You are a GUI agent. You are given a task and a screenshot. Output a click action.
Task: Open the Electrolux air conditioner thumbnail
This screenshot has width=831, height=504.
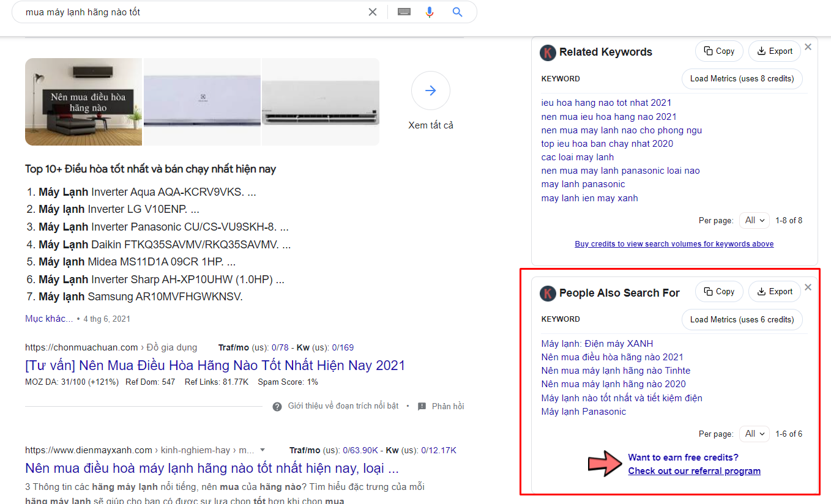202,102
